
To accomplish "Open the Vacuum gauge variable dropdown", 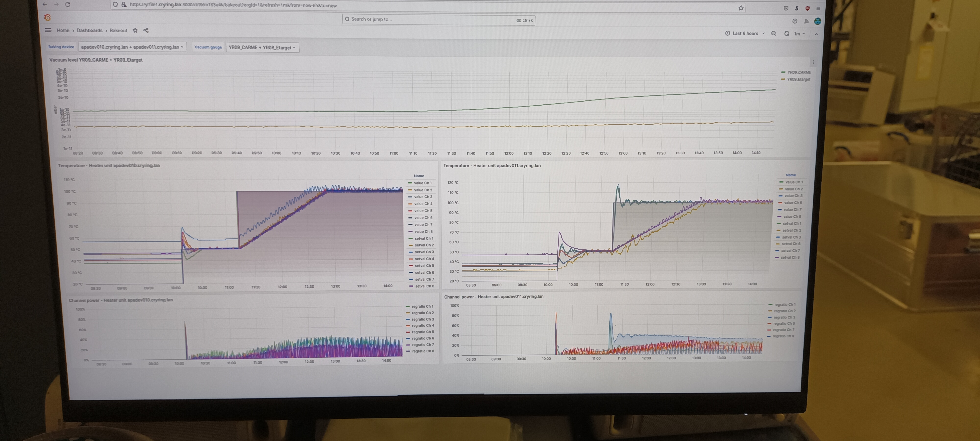I will tap(262, 48).
